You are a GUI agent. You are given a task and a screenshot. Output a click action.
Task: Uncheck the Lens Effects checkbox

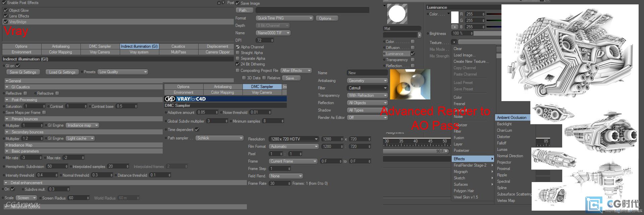point(6,16)
